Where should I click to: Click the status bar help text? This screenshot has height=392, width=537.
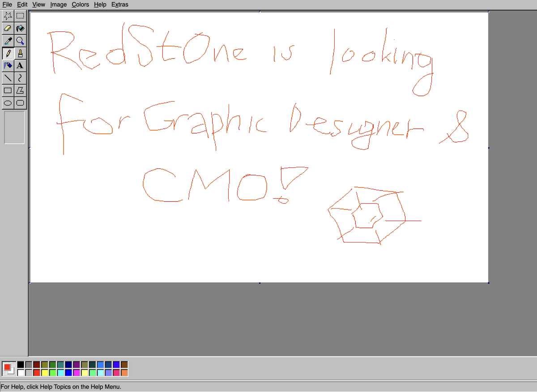(61, 387)
